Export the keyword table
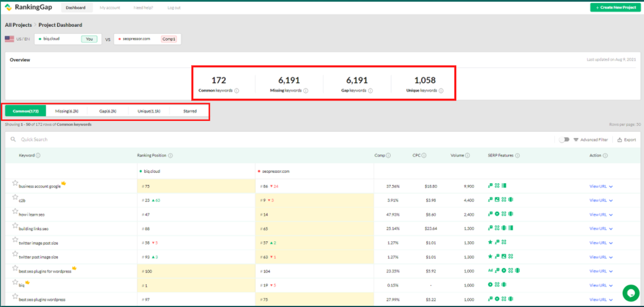The width and height of the screenshot is (644, 307). click(627, 140)
